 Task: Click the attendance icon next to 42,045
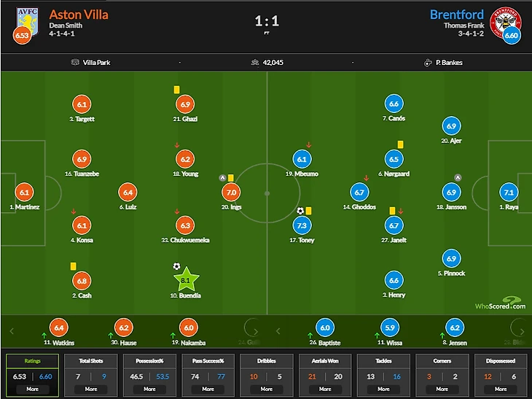pos(254,63)
